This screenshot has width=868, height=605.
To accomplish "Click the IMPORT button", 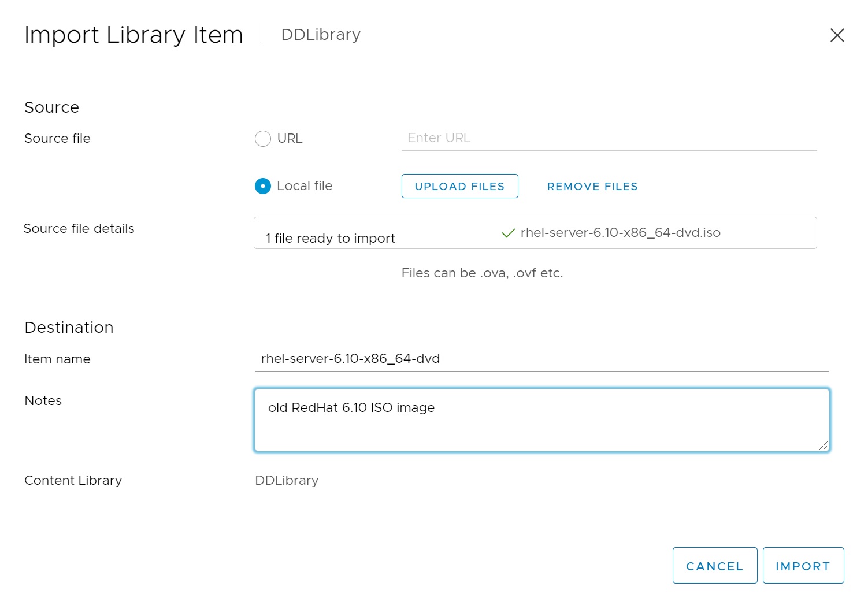I will (x=803, y=566).
